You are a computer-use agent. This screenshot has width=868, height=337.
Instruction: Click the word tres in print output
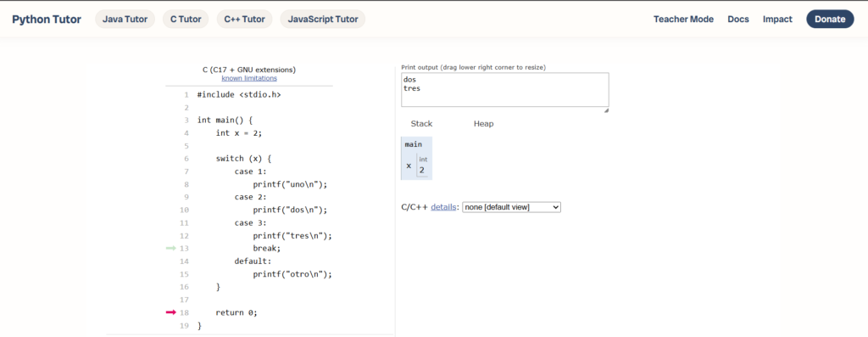tap(412, 87)
